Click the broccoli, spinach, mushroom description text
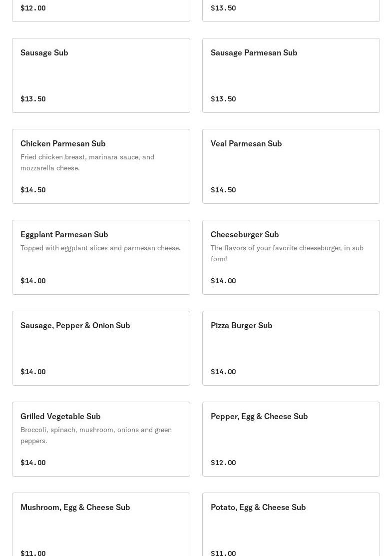This screenshot has width=392, height=556. pyautogui.click(x=96, y=435)
